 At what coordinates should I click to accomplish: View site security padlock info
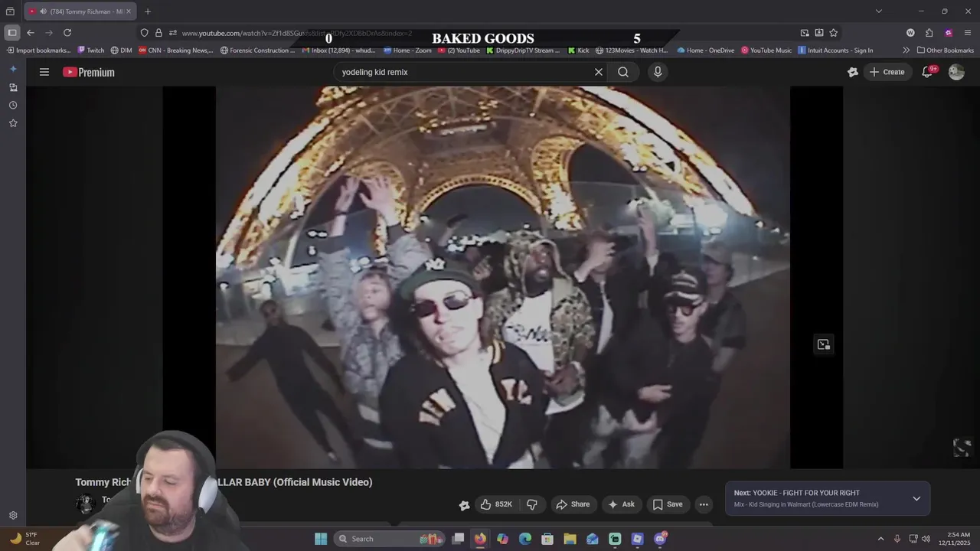tap(158, 33)
